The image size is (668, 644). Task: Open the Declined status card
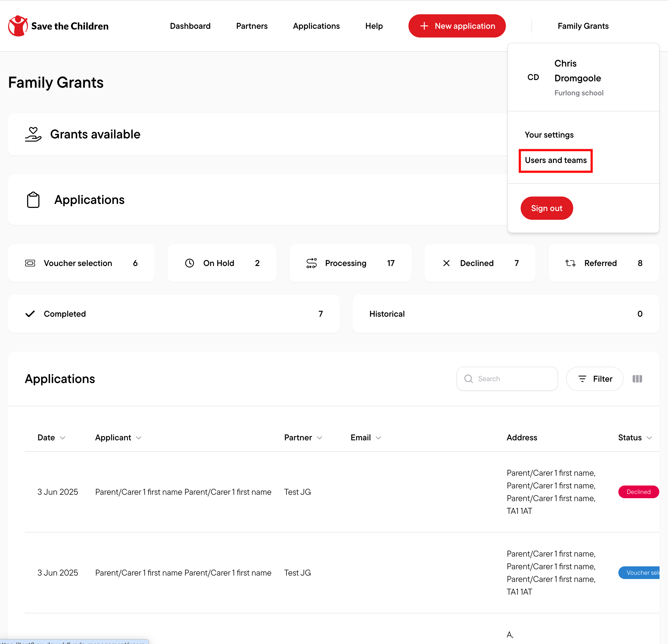point(480,263)
